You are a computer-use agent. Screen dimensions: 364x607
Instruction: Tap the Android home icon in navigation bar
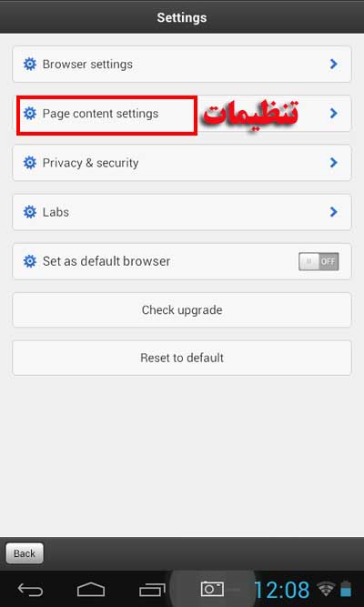click(91, 590)
